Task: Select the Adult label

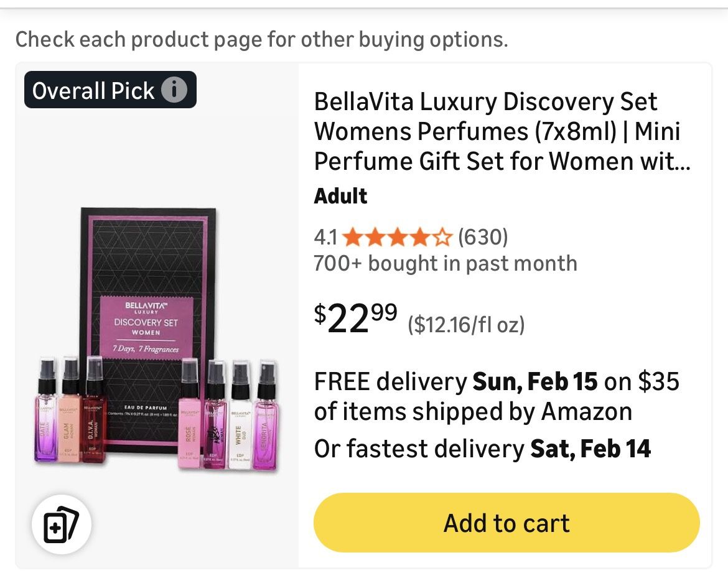Action: click(x=340, y=196)
